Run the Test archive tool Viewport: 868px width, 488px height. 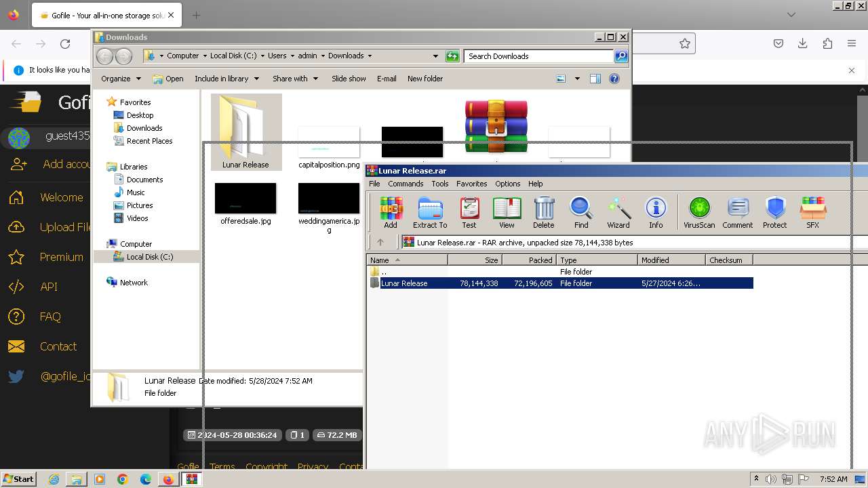point(469,212)
